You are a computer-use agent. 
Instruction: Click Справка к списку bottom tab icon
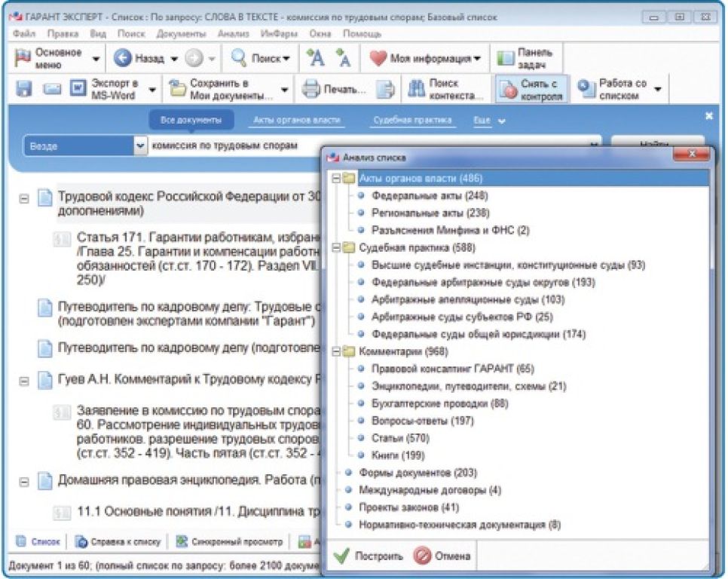click(x=81, y=541)
